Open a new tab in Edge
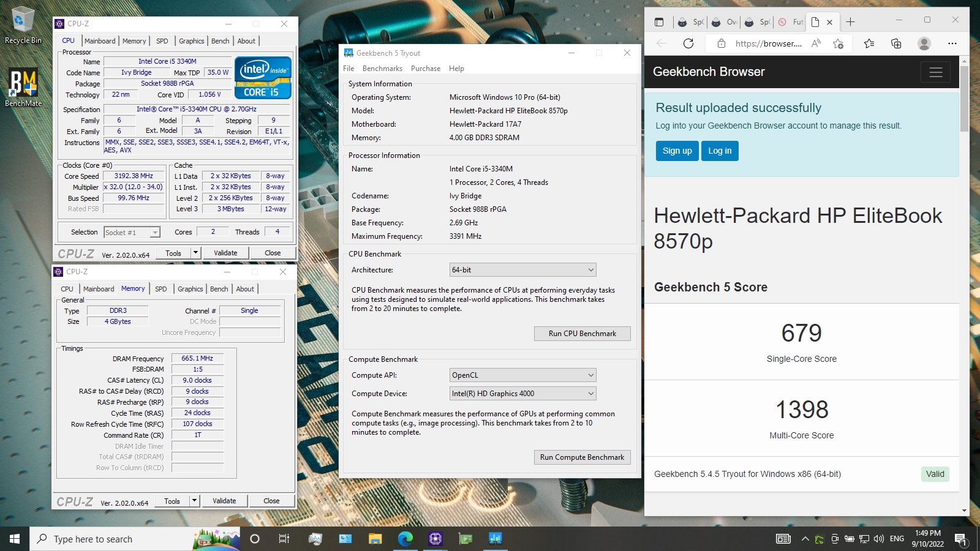The height and width of the screenshot is (551, 980). (x=850, y=22)
